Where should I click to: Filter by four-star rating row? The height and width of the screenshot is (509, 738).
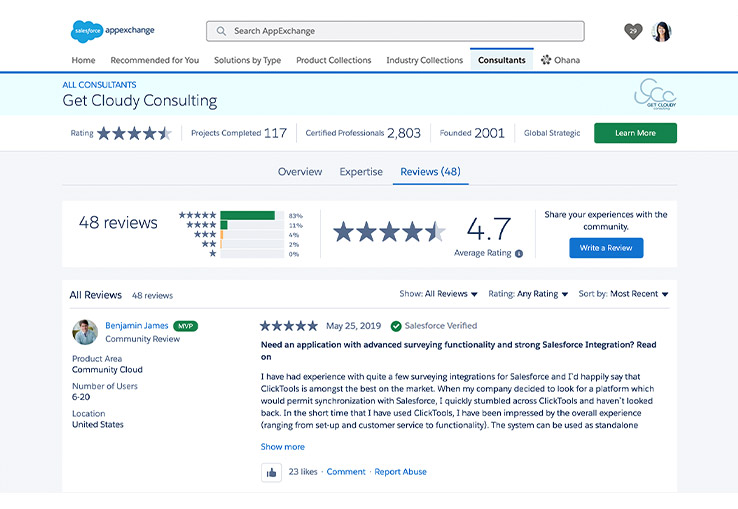[244, 225]
